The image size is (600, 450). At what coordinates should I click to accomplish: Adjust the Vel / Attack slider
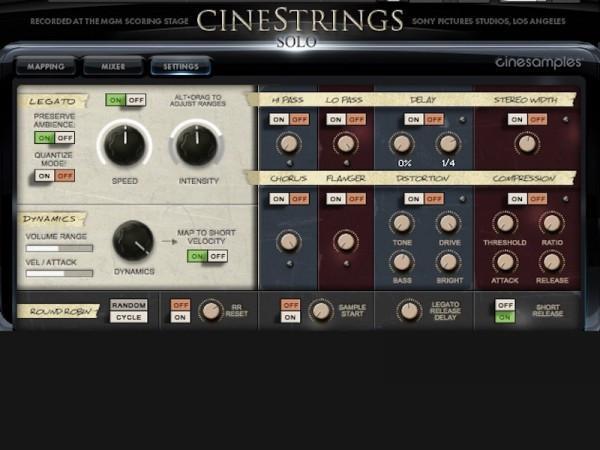point(59,273)
